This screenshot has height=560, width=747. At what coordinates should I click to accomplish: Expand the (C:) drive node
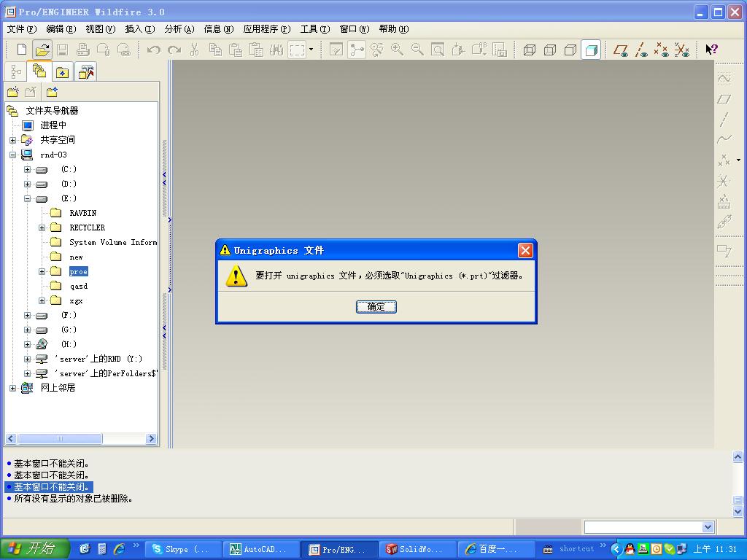coord(28,169)
